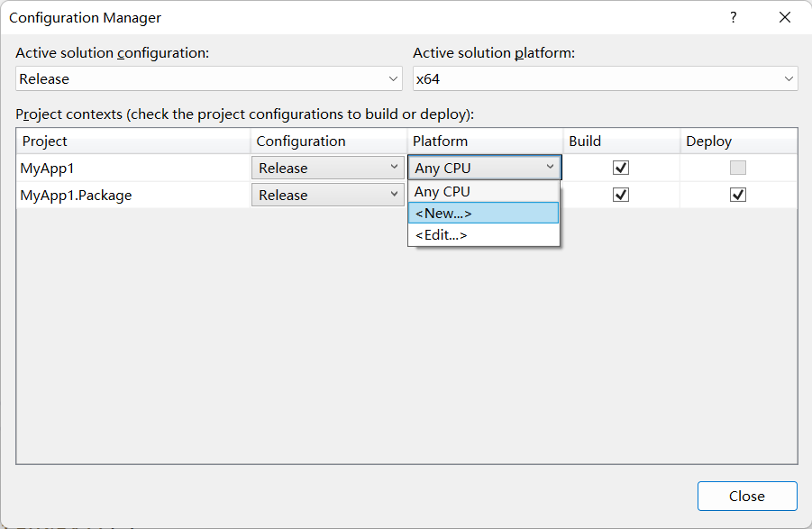Image resolution: width=812 pixels, height=529 pixels.
Task: Uncheck the Build checkbox for MyApp1
Action: coord(621,168)
